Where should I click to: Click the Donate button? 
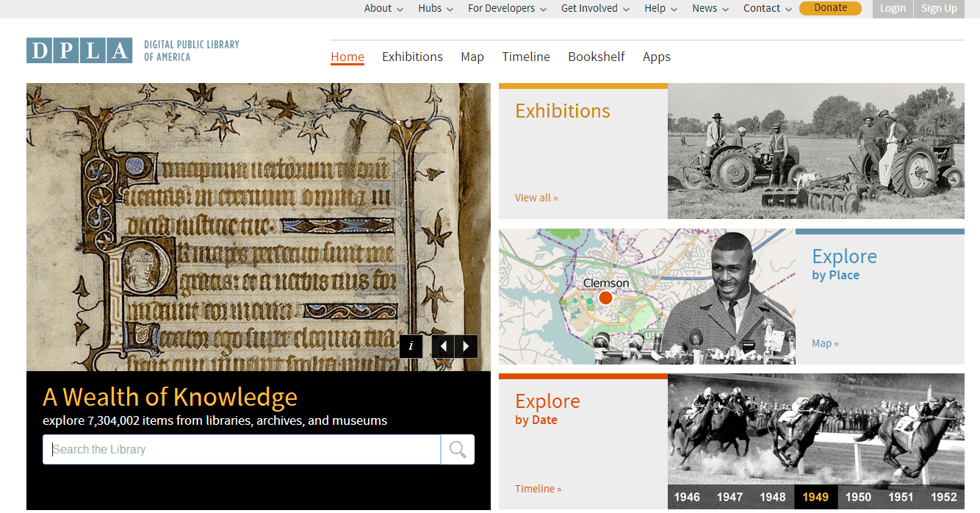(x=830, y=8)
